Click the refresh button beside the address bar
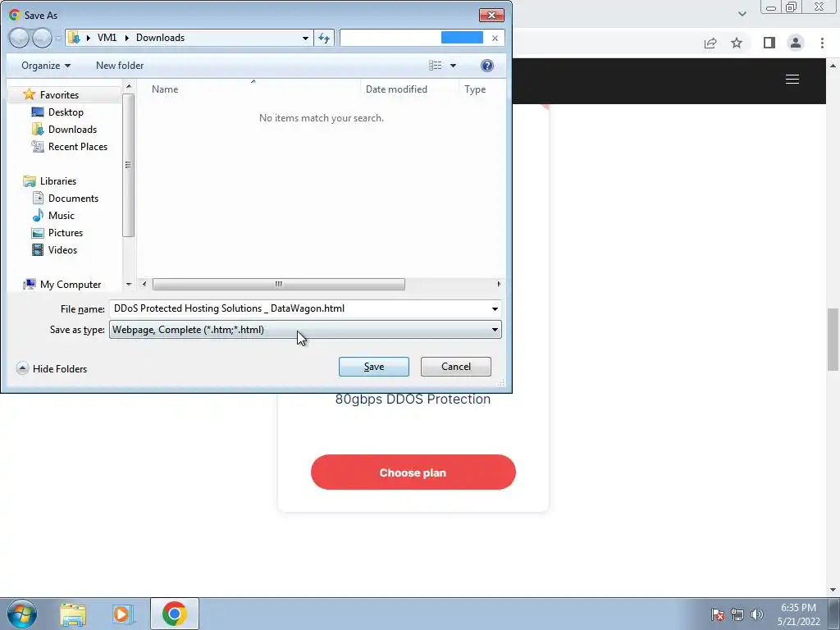840x630 pixels. 324,38
